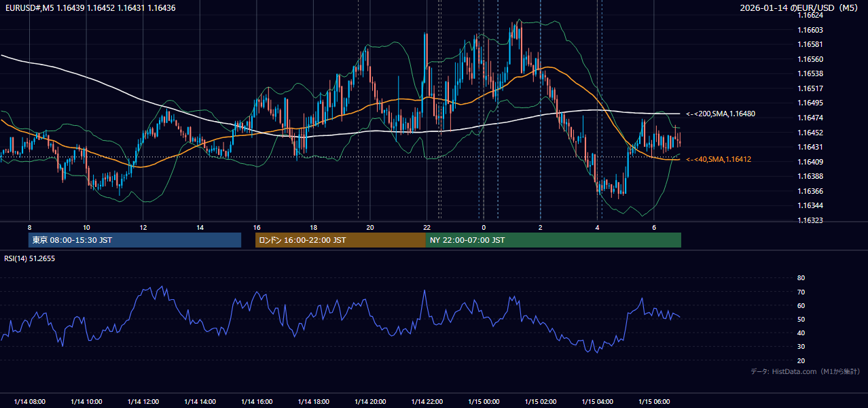Click price level 1.16474 on the axis
Image resolution: width=868 pixels, height=408 pixels.
(x=810, y=118)
